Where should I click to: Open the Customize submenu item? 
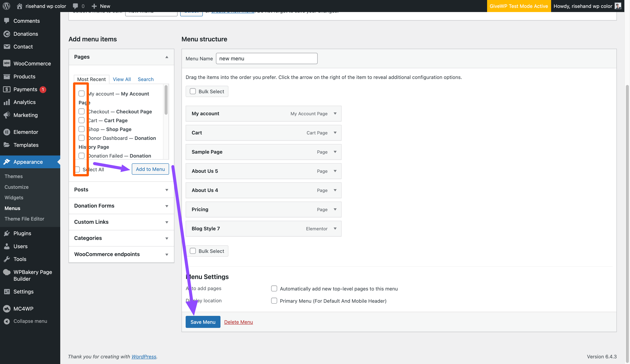tap(17, 187)
